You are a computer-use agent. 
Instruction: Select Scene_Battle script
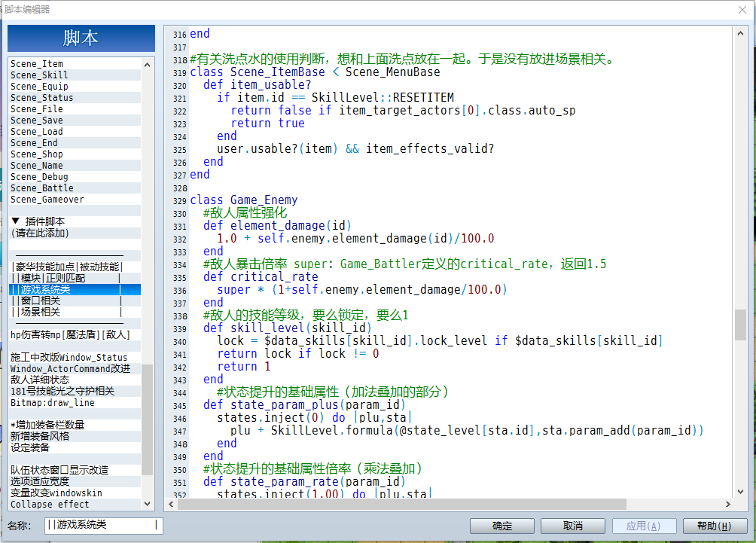[75, 188]
